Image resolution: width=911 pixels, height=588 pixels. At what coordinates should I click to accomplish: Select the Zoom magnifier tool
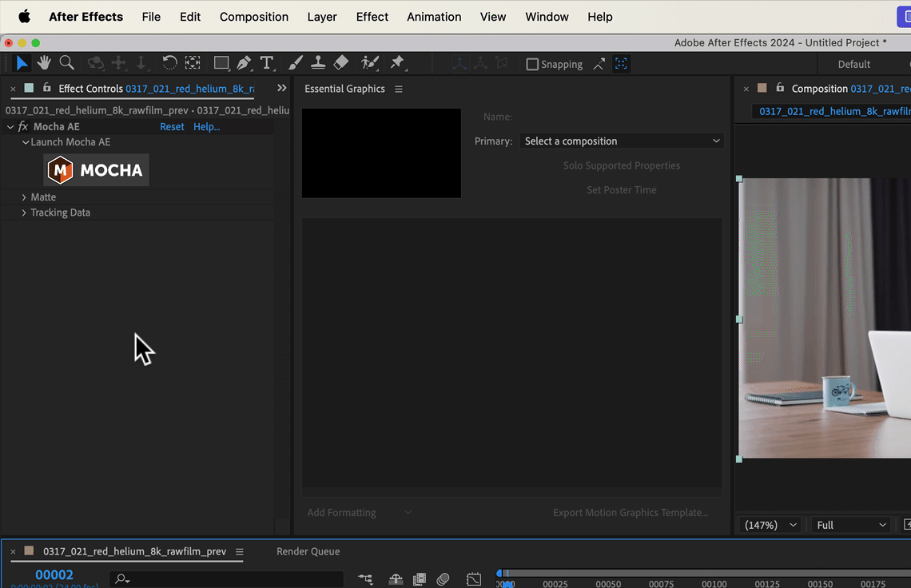click(67, 63)
